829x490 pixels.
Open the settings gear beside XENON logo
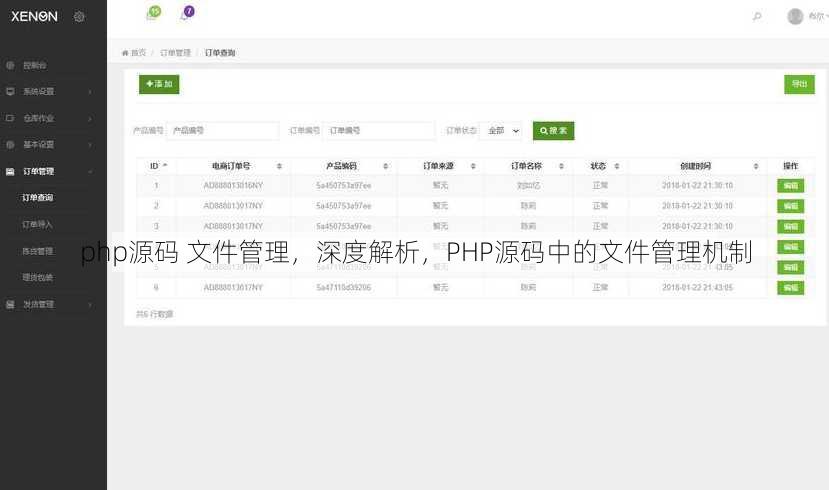79,16
